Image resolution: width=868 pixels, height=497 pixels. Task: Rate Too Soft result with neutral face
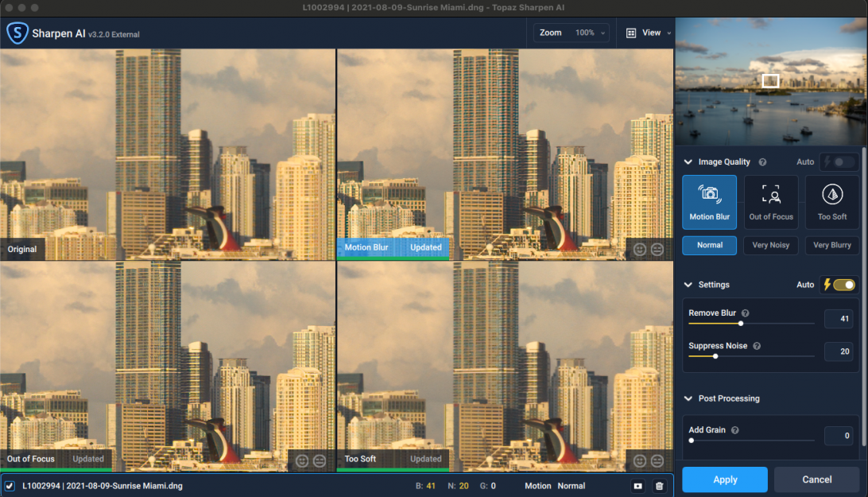pyautogui.click(x=657, y=460)
